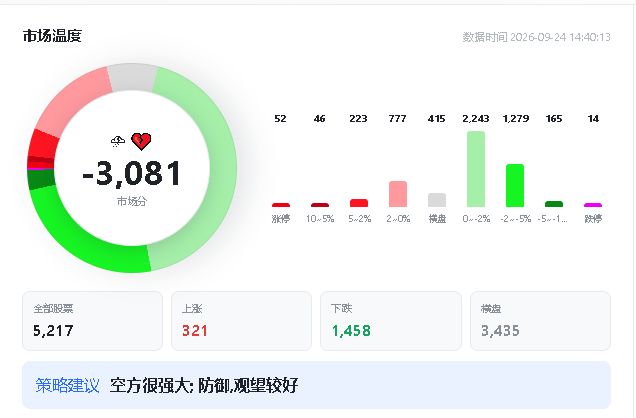The image size is (636, 418).
Task: Click the grey donut segment
Action: 132,77
